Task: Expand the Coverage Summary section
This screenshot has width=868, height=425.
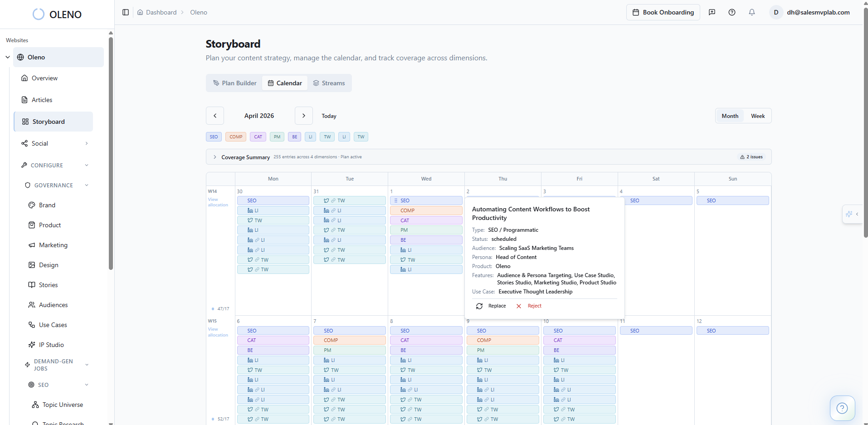Action: (x=215, y=157)
